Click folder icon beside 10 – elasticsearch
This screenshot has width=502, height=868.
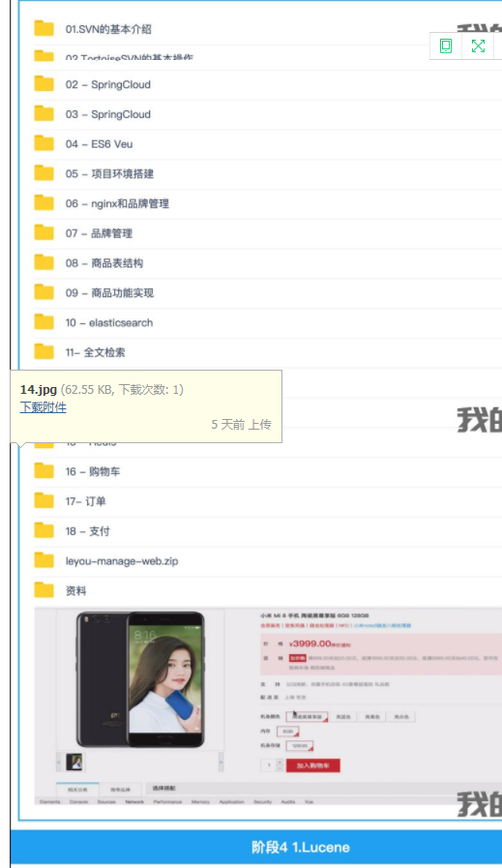(x=44, y=322)
